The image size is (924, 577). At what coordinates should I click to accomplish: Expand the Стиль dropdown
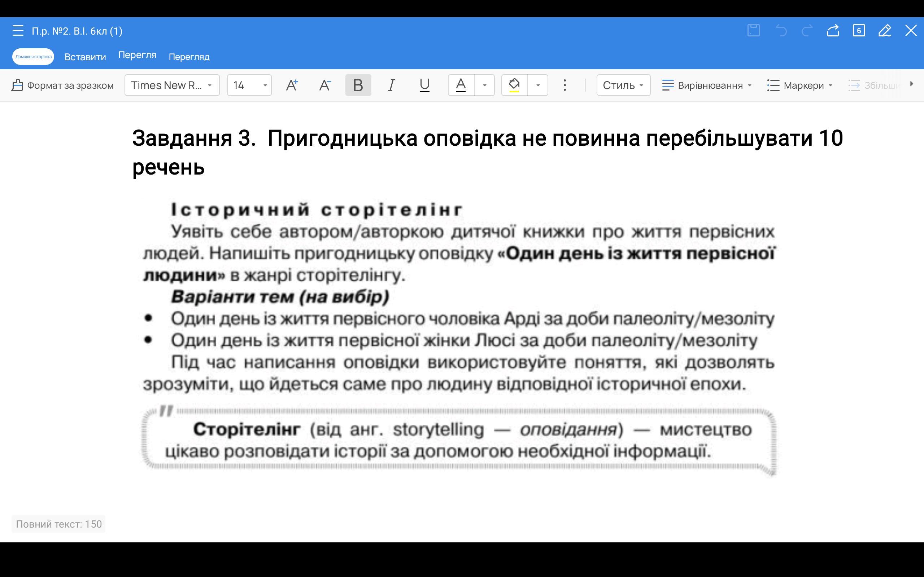click(x=623, y=85)
